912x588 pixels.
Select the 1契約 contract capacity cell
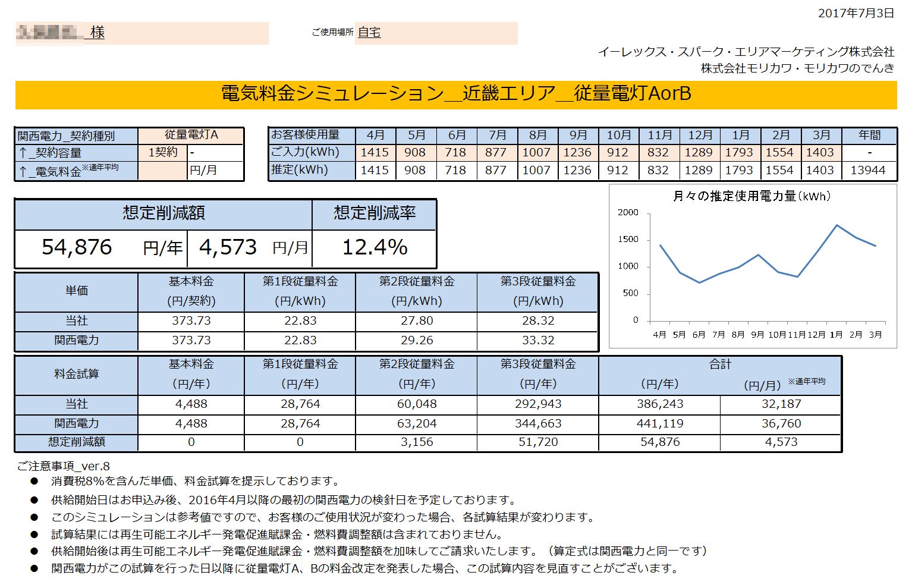click(163, 152)
